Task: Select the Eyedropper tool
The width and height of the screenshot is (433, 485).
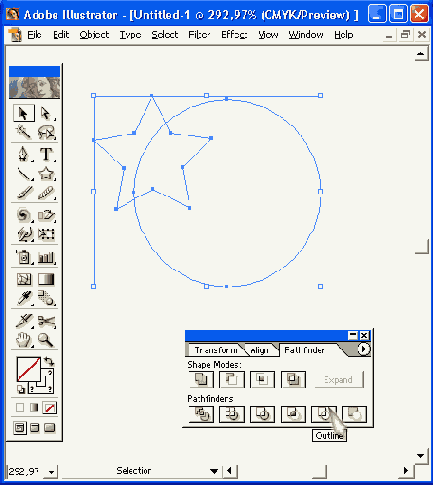Action: point(24,298)
